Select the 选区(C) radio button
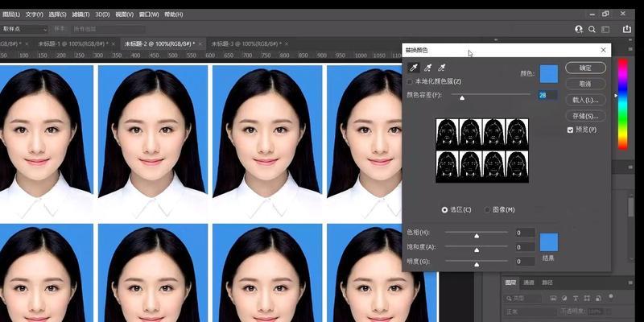 pyautogui.click(x=444, y=210)
